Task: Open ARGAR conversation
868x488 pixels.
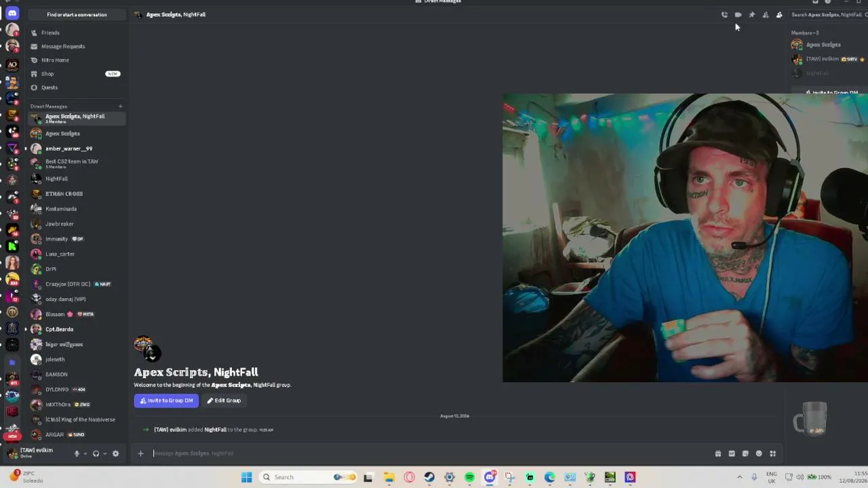Action: tap(77, 434)
